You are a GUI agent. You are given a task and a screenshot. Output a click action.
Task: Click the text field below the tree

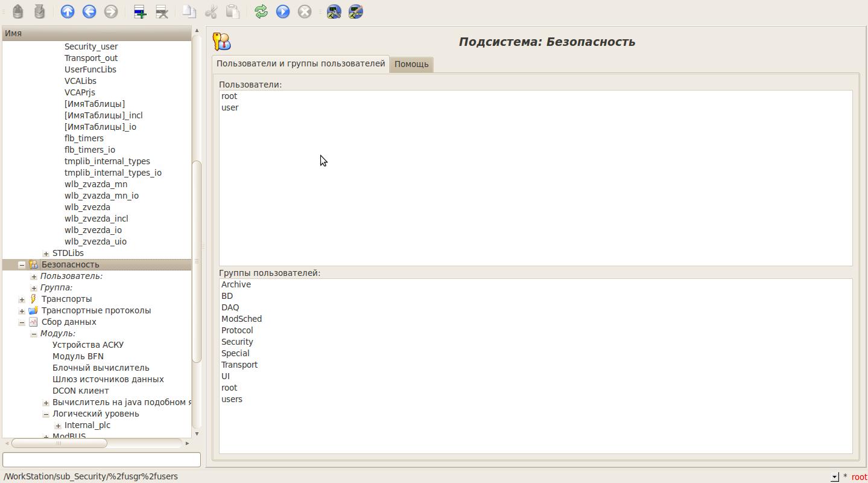(x=101, y=459)
